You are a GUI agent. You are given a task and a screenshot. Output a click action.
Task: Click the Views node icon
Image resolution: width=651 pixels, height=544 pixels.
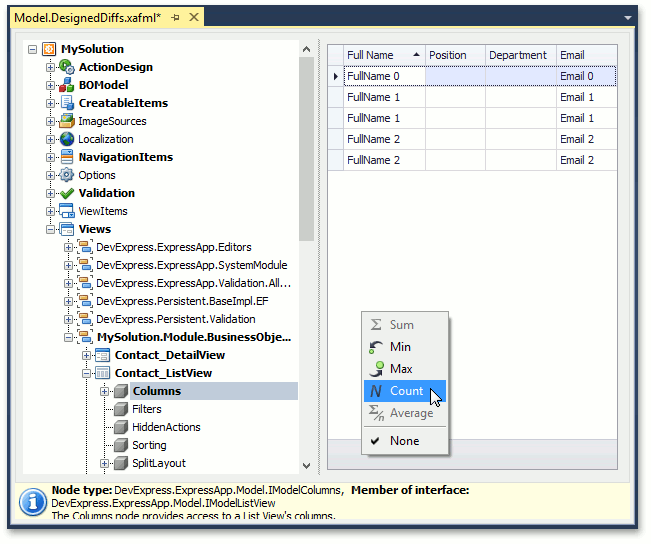[x=66, y=229]
